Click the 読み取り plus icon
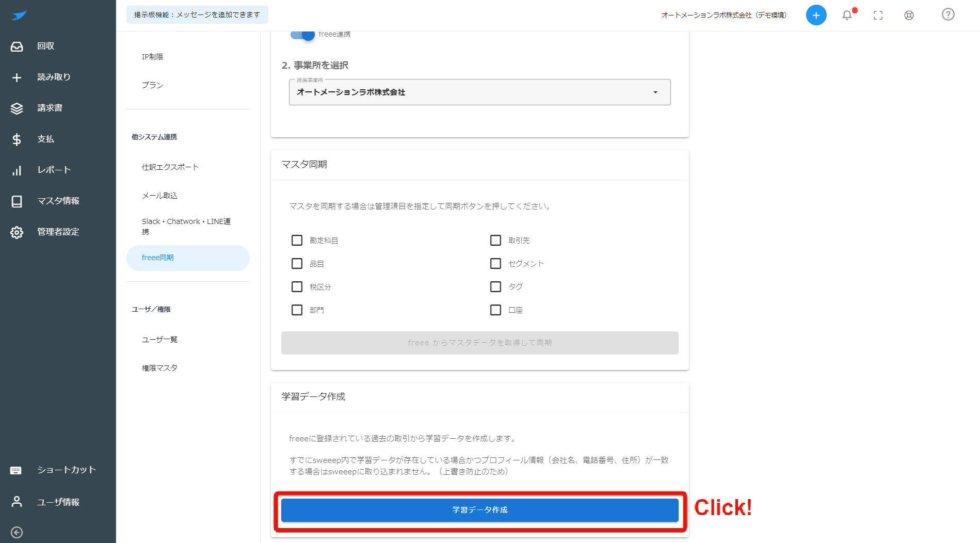The width and height of the screenshot is (980, 543). point(17,77)
